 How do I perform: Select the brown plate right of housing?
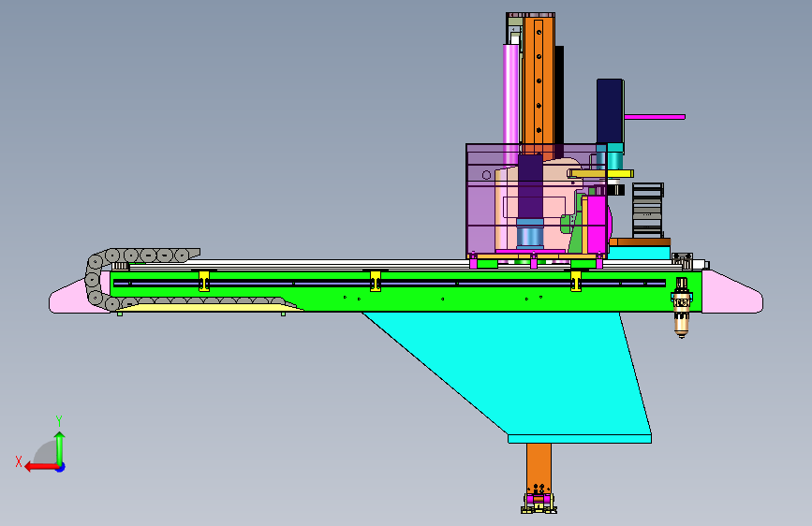pyautogui.click(x=640, y=241)
